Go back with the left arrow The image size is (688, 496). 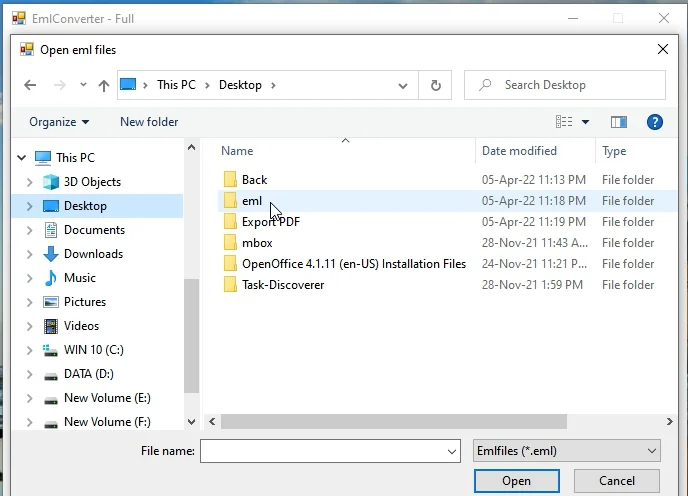tap(30, 85)
